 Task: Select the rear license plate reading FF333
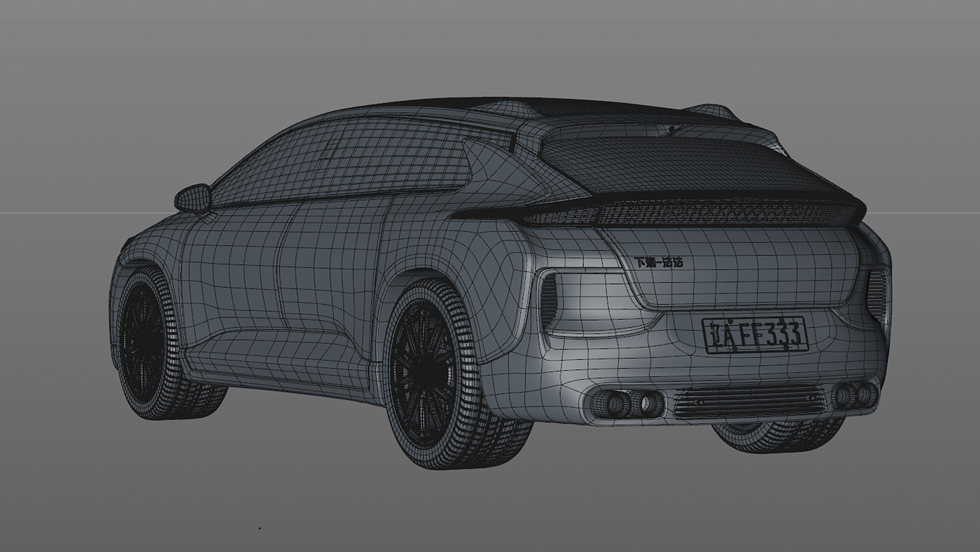pos(755,334)
